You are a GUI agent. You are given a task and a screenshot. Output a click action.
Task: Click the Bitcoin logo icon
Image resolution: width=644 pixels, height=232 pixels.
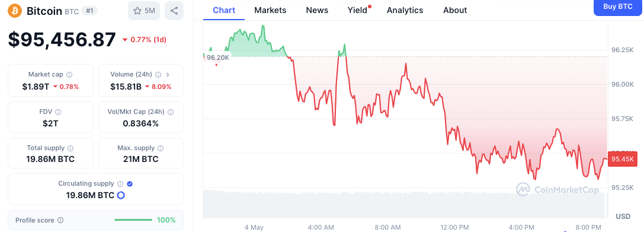(x=15, y=11)
